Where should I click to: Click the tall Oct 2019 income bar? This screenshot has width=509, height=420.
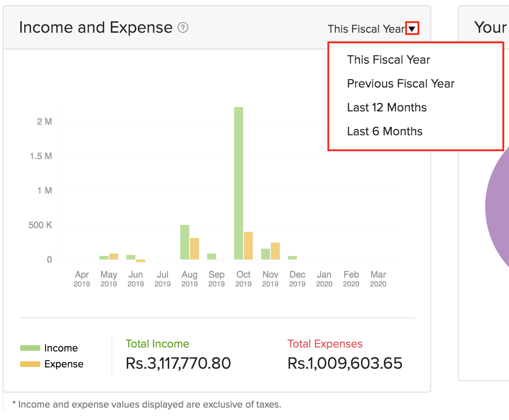tap(239, 183)
